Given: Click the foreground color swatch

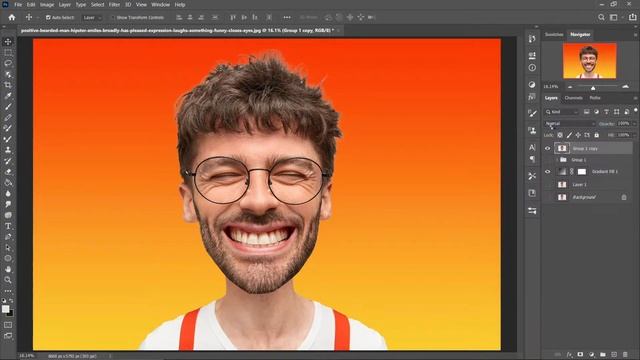Looking at the screenshot, I should point(5,309).
